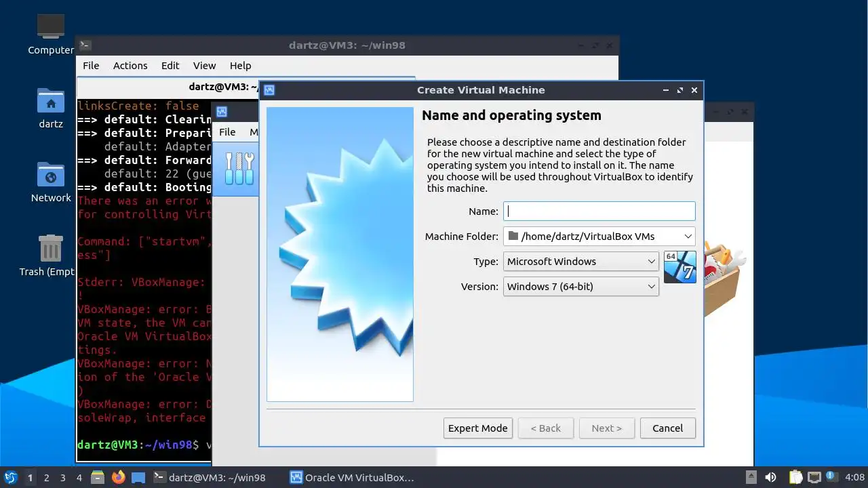The height and width of the screenshot is (488, 868).
Task: Minimize the Create Virtual Machine dialog
Action: tap(666, 90)
